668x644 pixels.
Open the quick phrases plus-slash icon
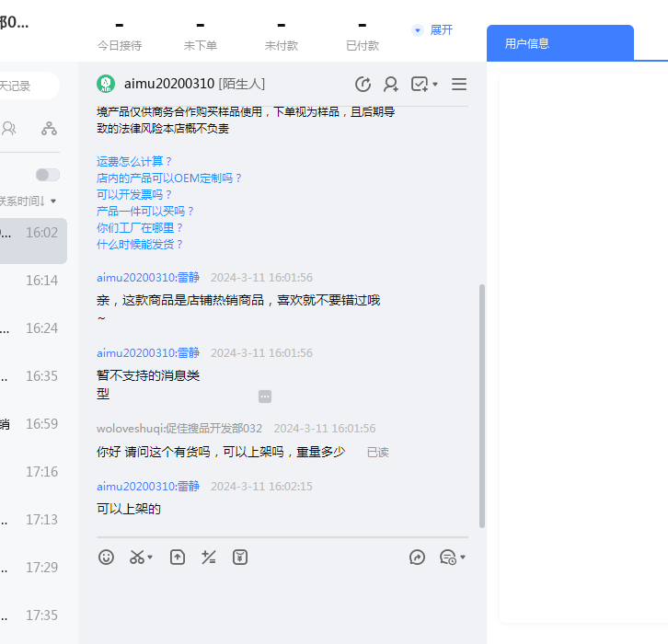[x=209, y=557]
